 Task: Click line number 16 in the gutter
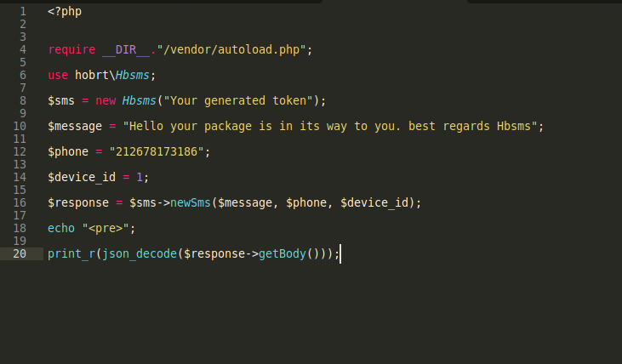(20, 202)
